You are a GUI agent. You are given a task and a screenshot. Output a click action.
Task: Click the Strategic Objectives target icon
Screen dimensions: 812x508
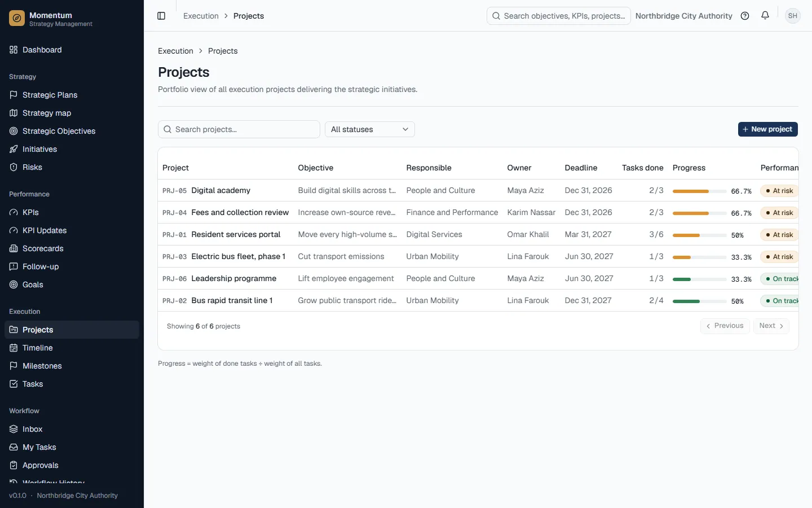14,131
